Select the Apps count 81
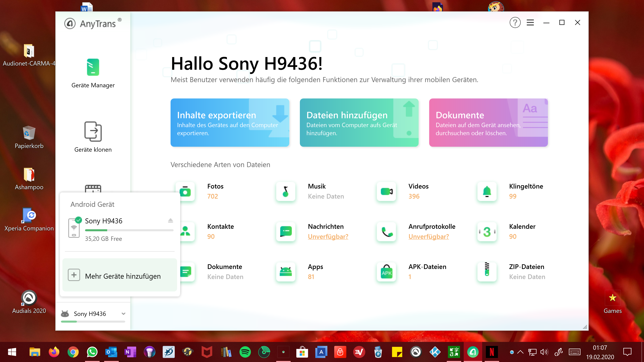Screen dimensions: 644x362 (311, 277)
